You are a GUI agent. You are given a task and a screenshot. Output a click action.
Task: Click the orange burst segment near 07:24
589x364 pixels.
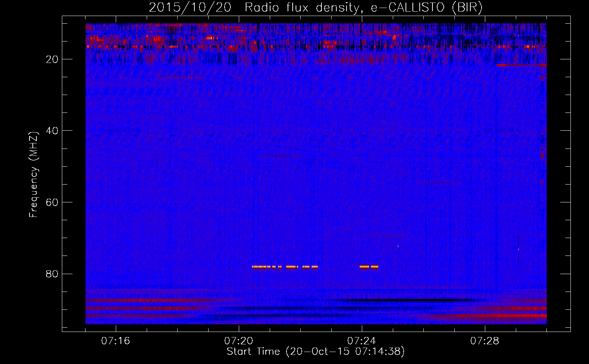click(x=369, y=267)
